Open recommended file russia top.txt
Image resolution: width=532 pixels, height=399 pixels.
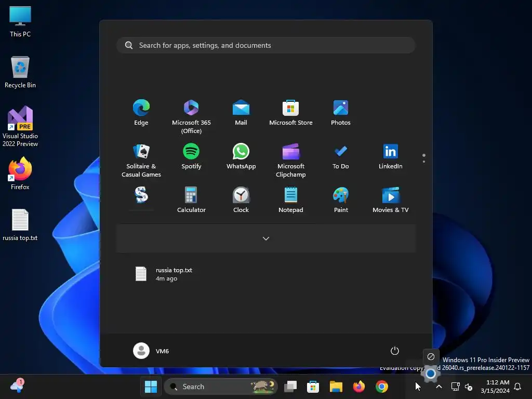pyautogui.click(x=164, y=274)
